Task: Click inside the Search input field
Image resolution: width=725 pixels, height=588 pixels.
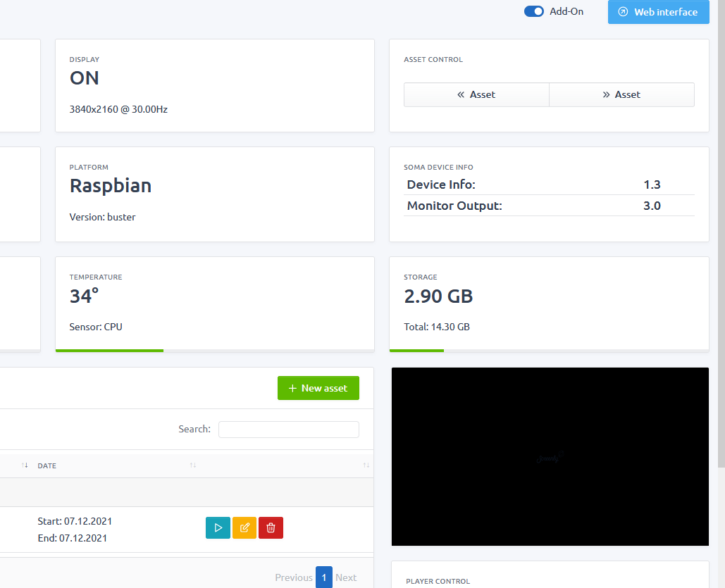Action: click(x=288, y=429)
